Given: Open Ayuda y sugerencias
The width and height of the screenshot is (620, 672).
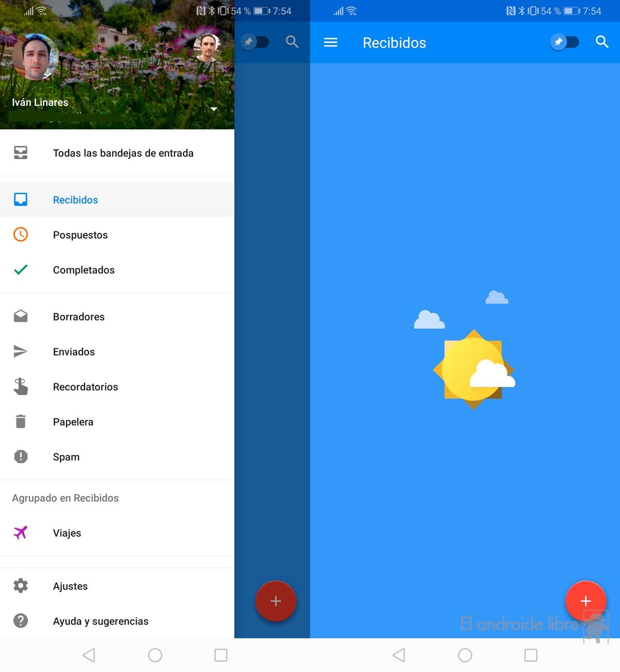Looking at the screenshot, I should (x=100, y=621).
